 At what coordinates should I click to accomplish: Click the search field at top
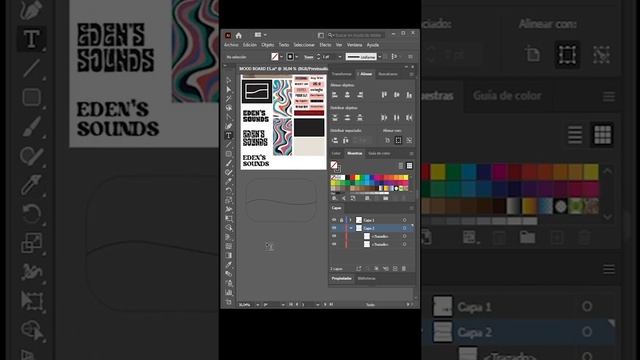[x=356, y=35]
